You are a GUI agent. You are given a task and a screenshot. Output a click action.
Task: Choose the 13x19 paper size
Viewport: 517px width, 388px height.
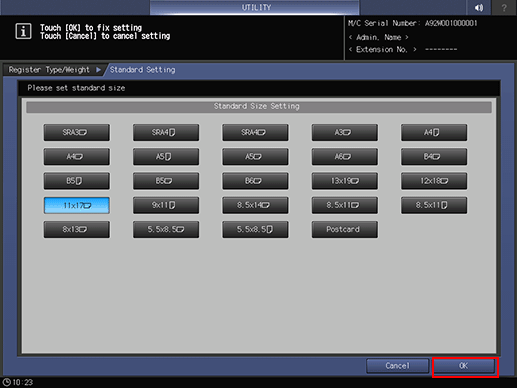click(x=344, y=181)
